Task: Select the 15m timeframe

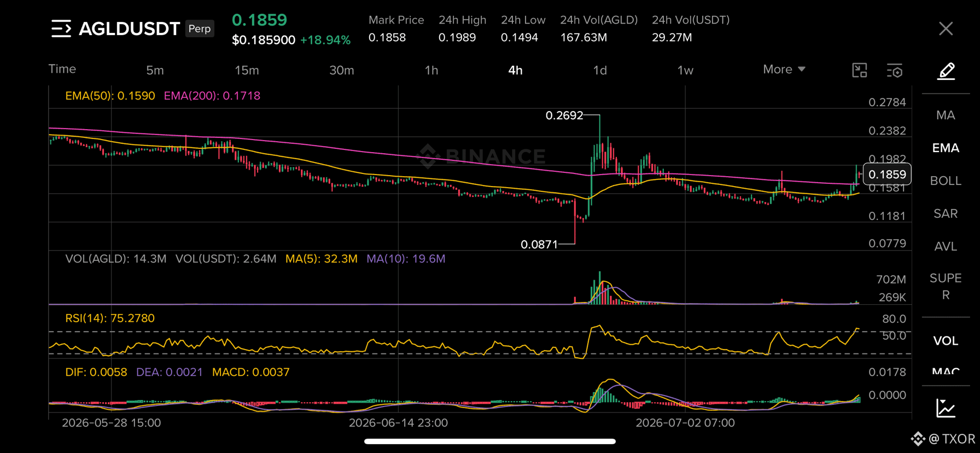Action: point(247,70)
